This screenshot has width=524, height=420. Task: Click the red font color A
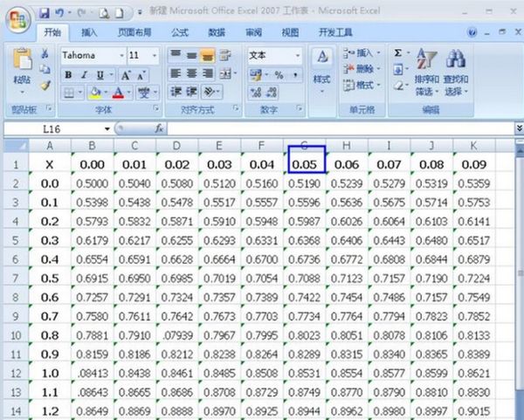coord(118,93)
